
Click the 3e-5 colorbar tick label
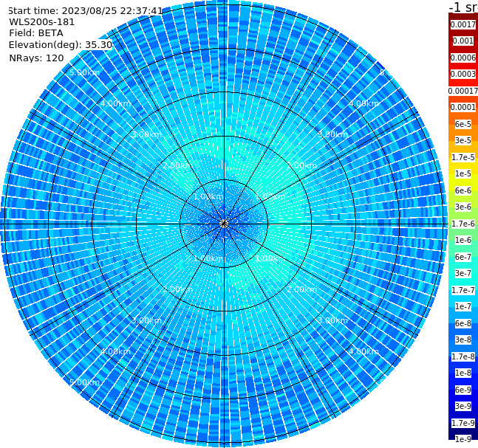(463, 140)
